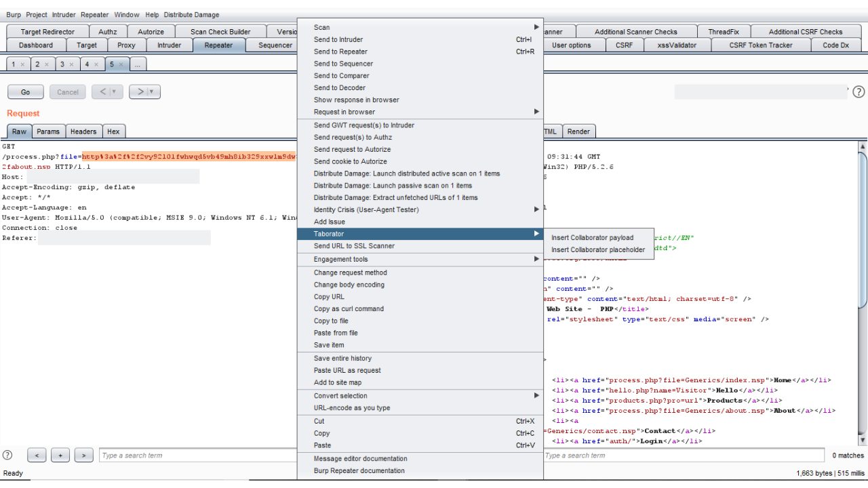Switch to the Proxy tab
This screenshot has height=488, width=868.
click(x=126, y=45)
